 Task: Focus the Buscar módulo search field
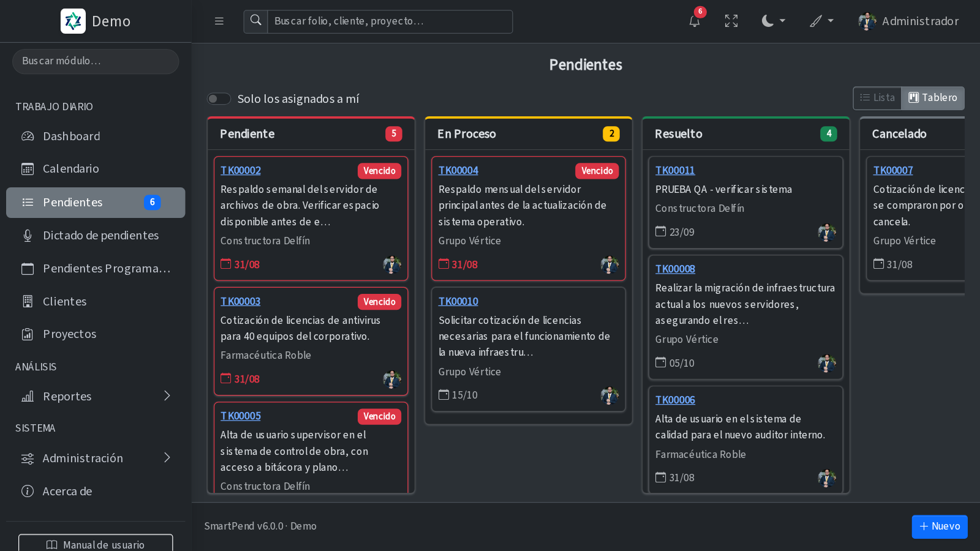(x=96, y=61)
